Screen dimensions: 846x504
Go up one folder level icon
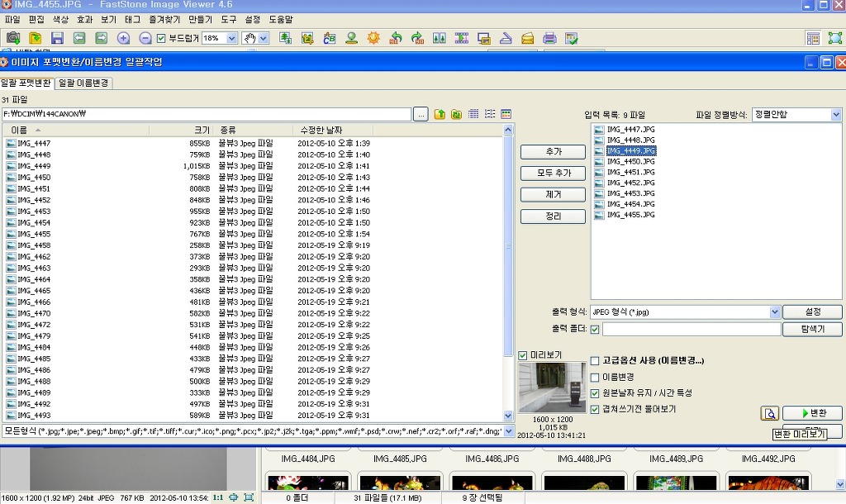click(x=440, y=114)
